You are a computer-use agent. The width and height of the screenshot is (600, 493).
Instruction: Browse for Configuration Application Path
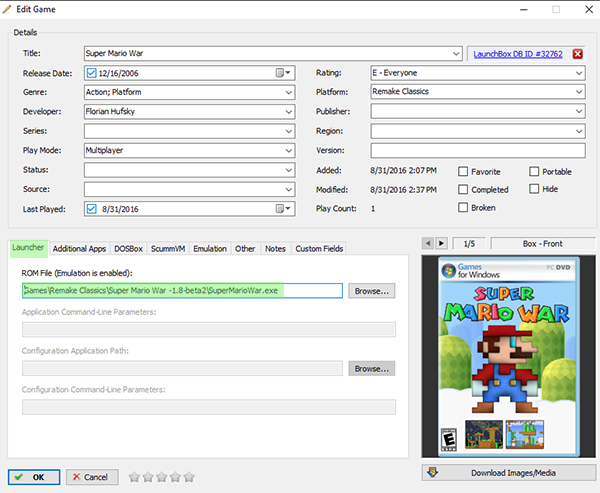372,369
